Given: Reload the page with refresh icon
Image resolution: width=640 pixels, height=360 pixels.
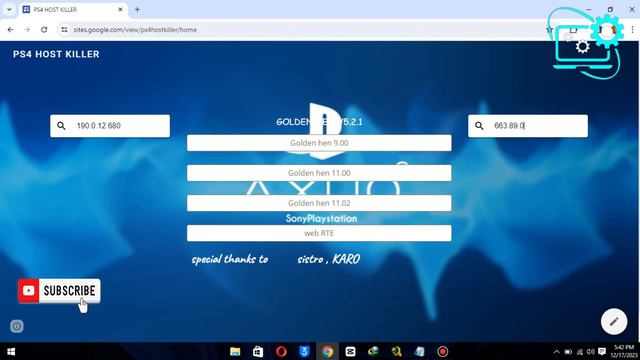Looking at the screenshot, I should [x=44, y=30].
